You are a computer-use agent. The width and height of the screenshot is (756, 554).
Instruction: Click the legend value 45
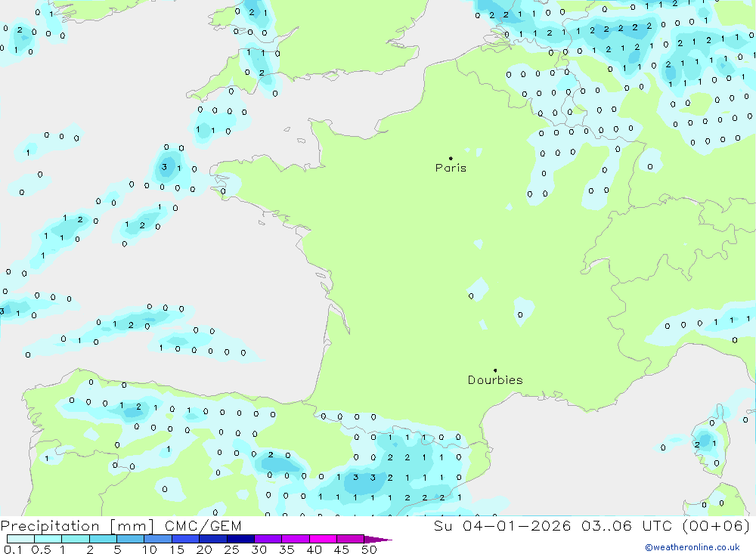click(342, 549)
